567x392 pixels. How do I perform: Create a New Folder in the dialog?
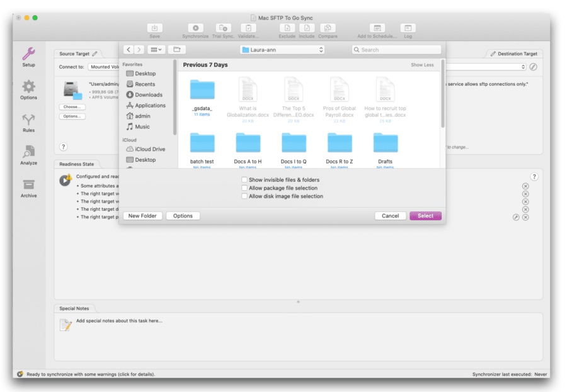tap(143, 215)
